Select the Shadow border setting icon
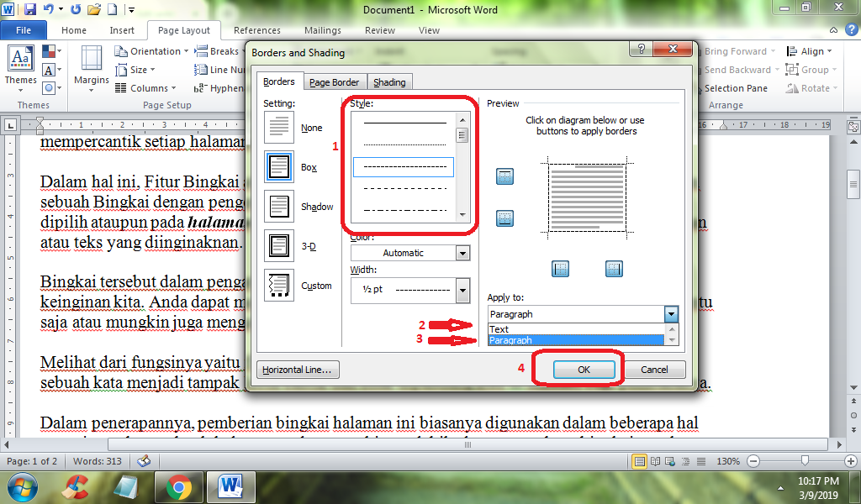 [279, 206]
